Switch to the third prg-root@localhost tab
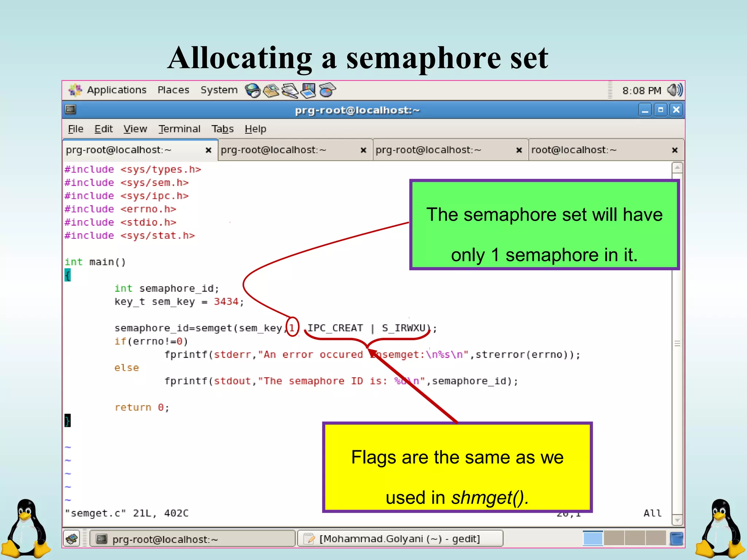The height and width of the screenshot is (560, 747). (450, 150)
